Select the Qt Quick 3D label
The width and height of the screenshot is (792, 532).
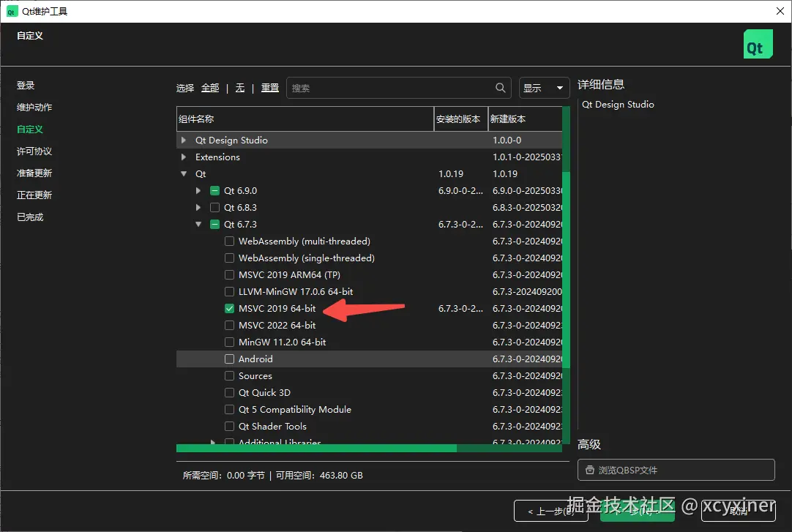click(x=264, y=393)
